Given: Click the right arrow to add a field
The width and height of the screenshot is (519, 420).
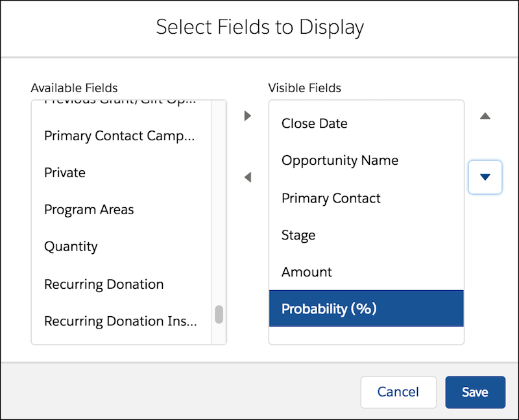Looking at the screenshot, I should 247,116.
